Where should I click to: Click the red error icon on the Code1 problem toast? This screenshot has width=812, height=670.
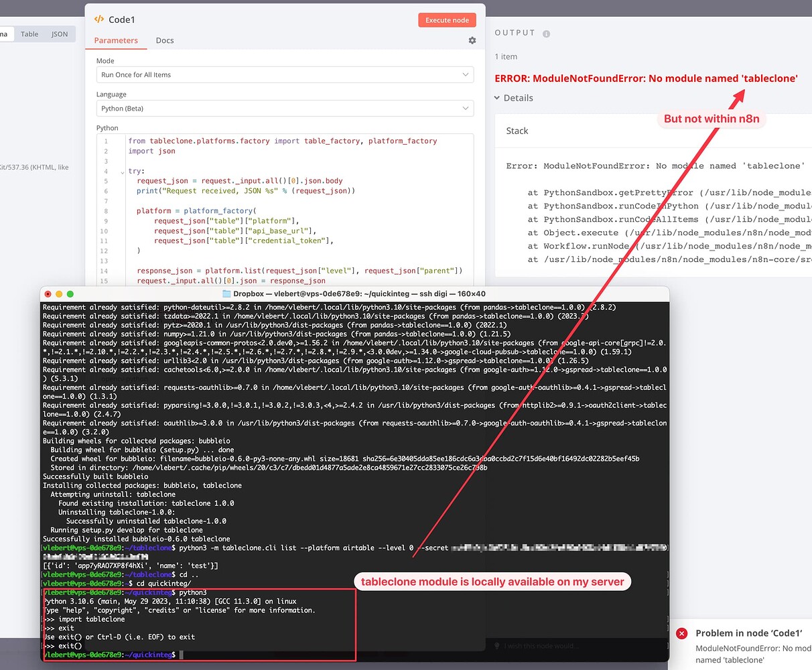[x=681, y=633]
